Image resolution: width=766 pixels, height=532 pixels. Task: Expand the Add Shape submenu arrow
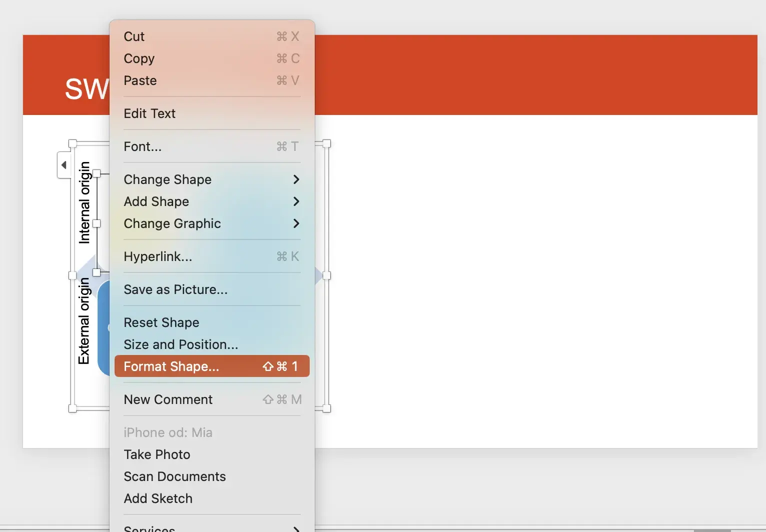pos(296,201)
